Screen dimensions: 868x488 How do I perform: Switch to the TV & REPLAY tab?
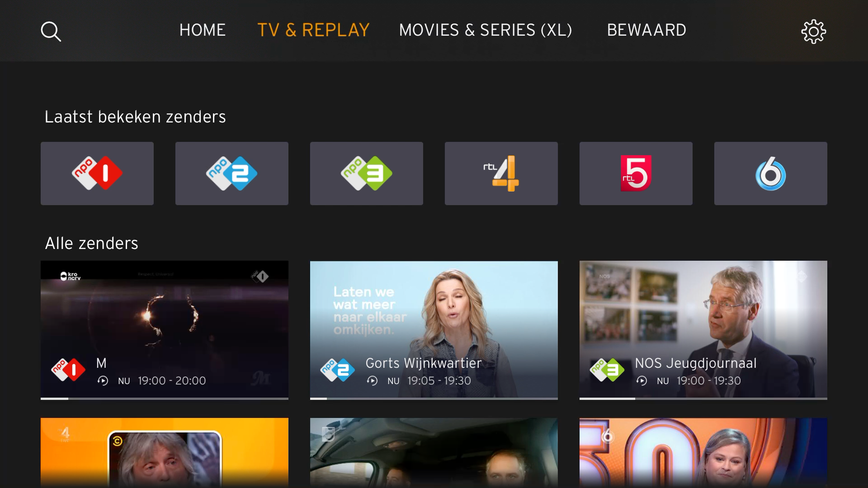click(x=313, y=30)
